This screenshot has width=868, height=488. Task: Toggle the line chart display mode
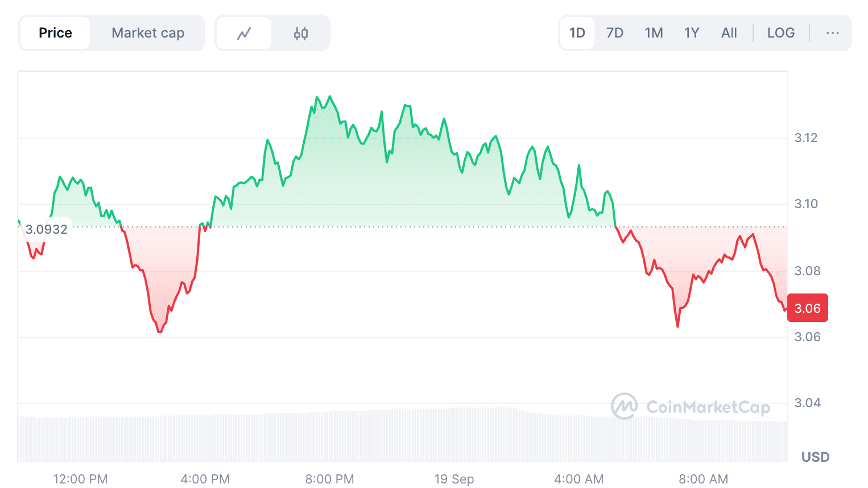click(x=244, y=32)
